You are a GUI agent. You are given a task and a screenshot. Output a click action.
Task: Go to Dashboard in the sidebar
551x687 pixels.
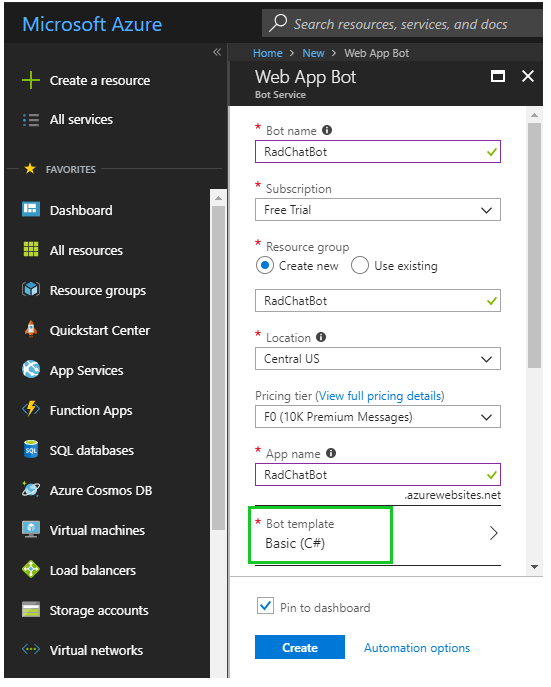pyautogui.click(x=81, y=210)
